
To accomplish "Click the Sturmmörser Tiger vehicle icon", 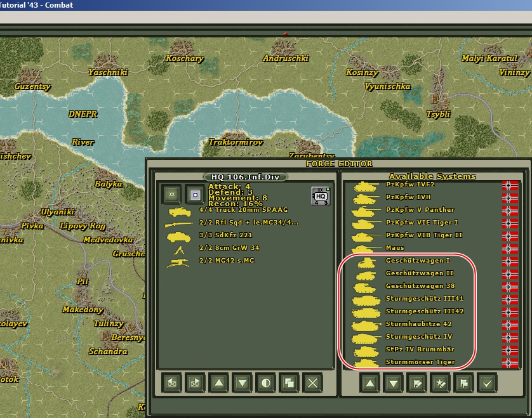I will click(366, 363).
